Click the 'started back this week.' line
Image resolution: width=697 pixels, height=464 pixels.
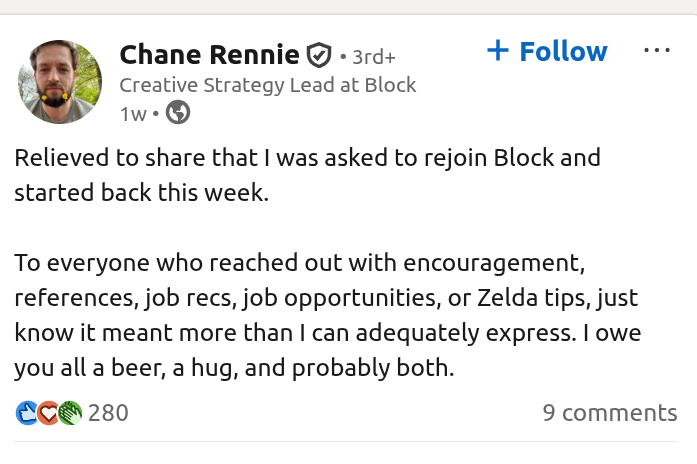point(141,193)
